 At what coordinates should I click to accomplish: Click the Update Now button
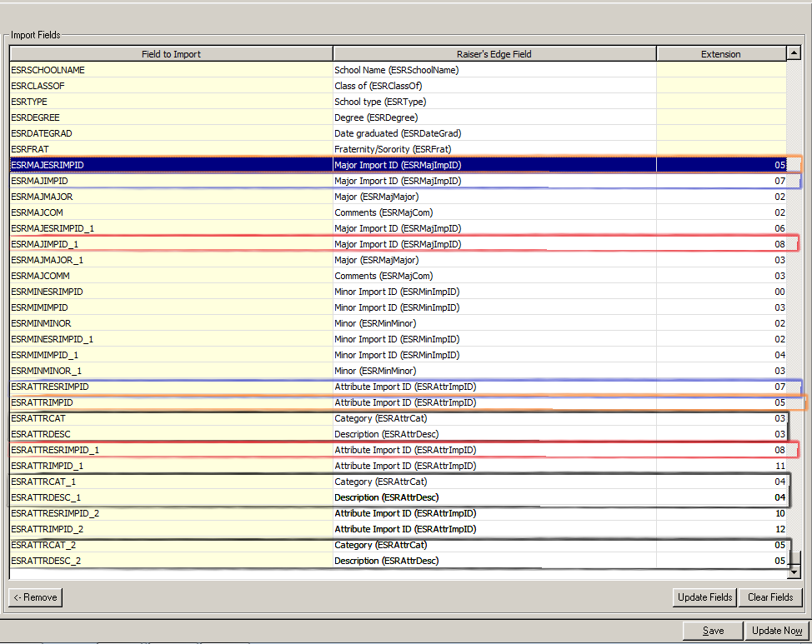(x=777, y=631)
